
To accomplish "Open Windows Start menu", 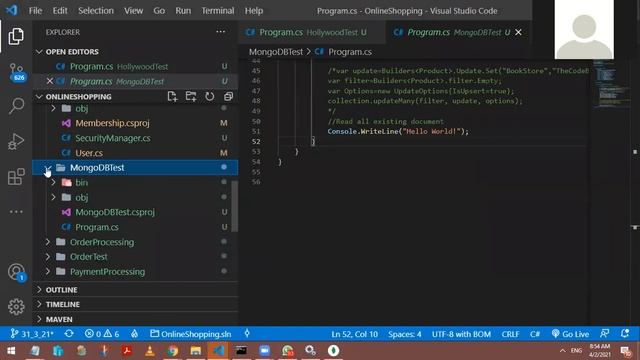I will 11,351.
